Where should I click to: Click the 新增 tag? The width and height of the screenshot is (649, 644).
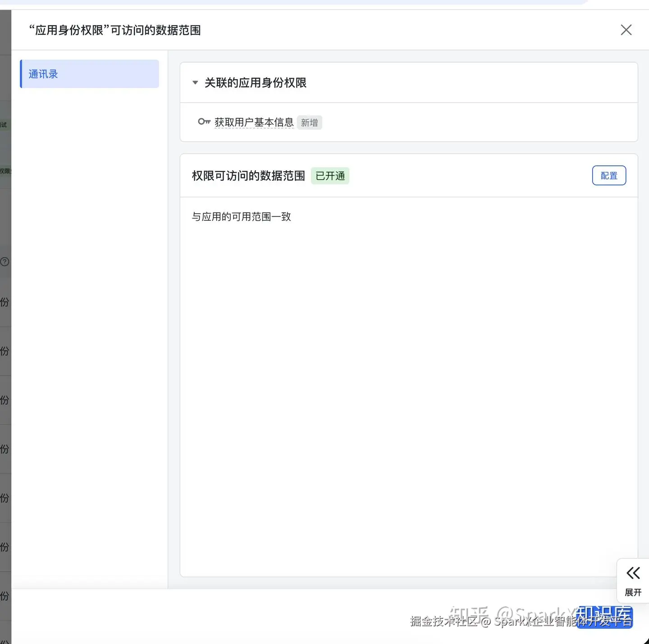point(309,123)
